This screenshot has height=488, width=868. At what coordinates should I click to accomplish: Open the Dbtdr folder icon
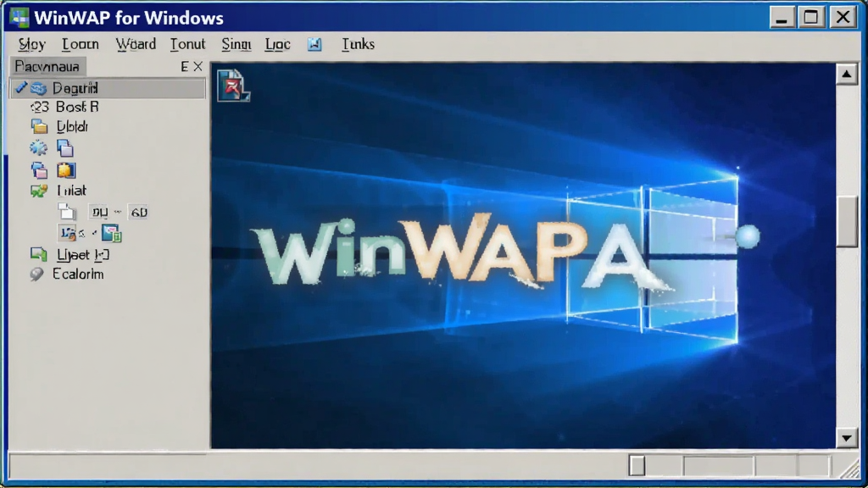39,127
